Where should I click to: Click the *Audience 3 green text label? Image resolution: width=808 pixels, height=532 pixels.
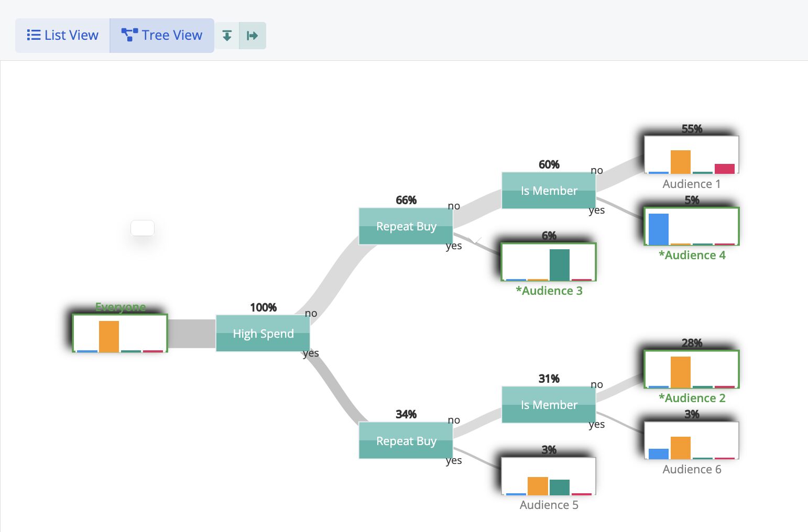(x=549, y=291)
